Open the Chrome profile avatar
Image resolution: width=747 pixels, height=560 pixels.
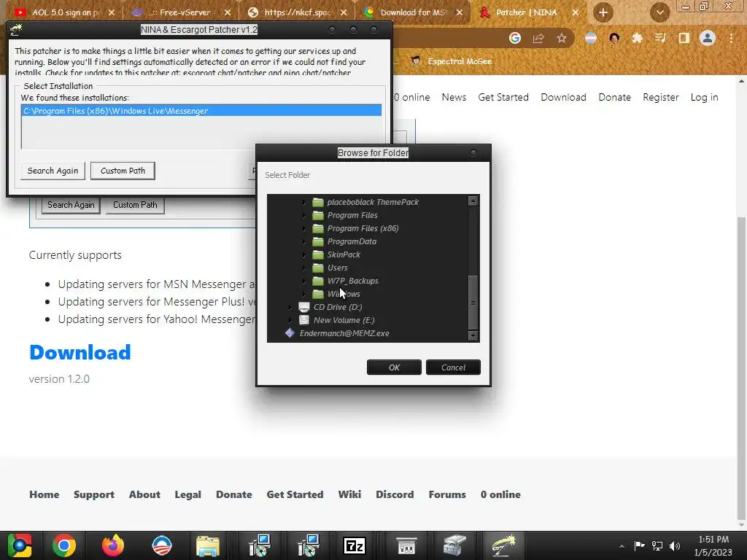(708, 38)
